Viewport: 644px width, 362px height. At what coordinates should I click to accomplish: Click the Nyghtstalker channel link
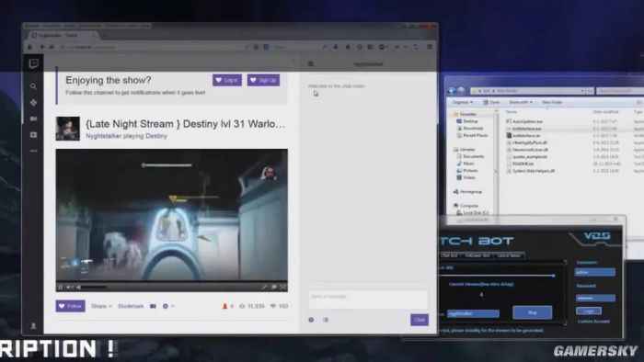(x=103, y=136)
